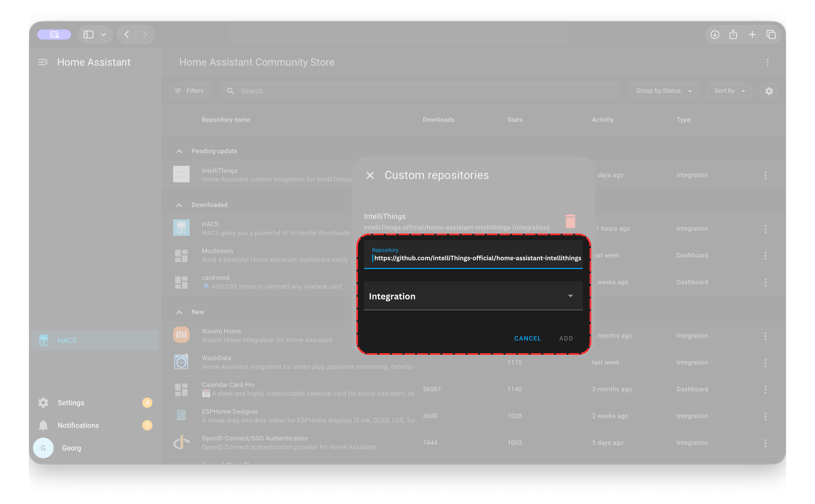This screenshot has width=815, height=504.
Task: Click the HACS repository icon
Action: pyautogui.click(x=181, y=228)
